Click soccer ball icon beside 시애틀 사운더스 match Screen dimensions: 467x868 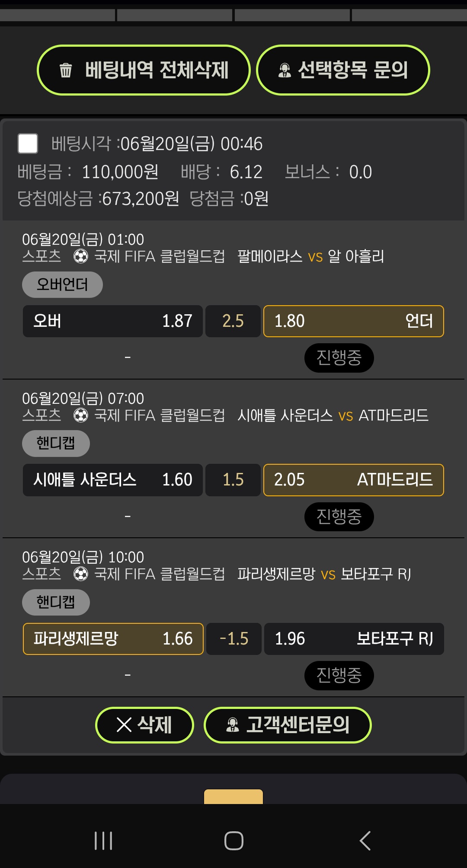click(81, 415)
